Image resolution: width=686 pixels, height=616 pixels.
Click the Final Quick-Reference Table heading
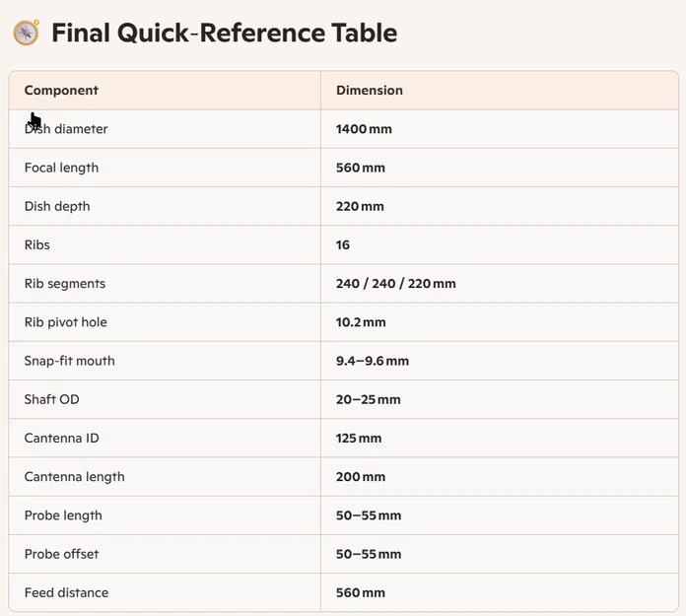pos(224,33)
